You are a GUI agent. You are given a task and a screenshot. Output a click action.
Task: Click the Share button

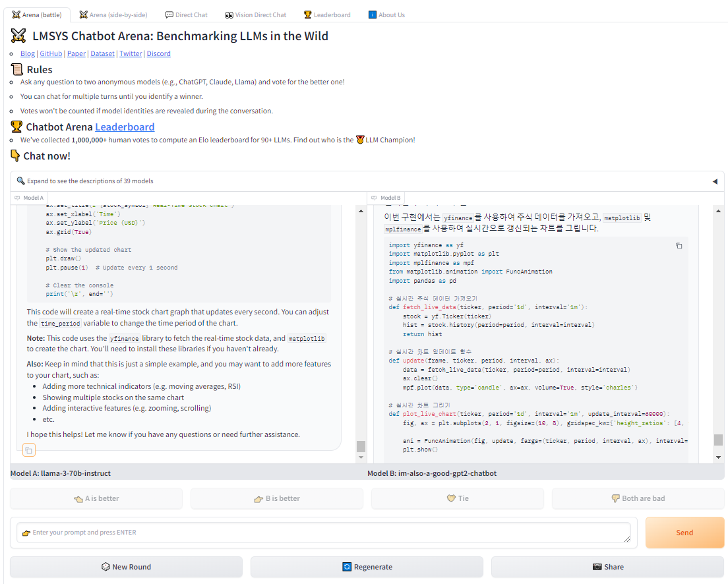607,567
